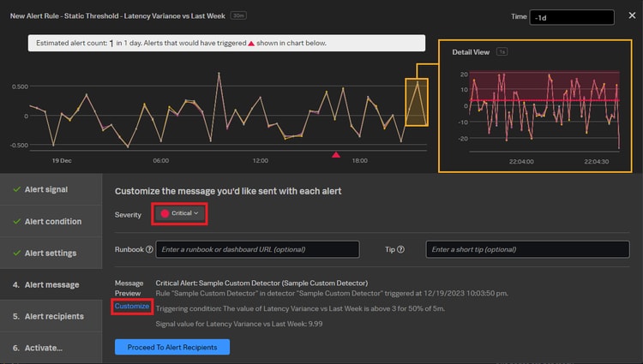Click the Time input field showing -1d
The height and width of the screenshot is (364, 643).
coord(571,17)
